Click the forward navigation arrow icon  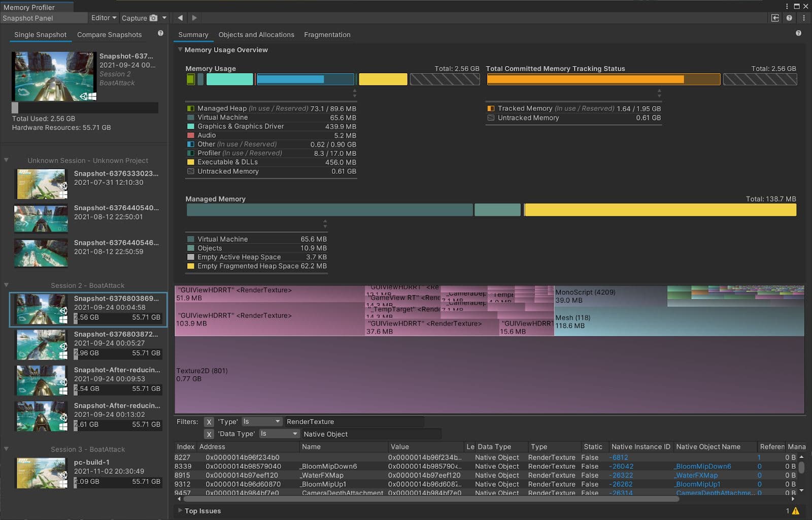194,17
